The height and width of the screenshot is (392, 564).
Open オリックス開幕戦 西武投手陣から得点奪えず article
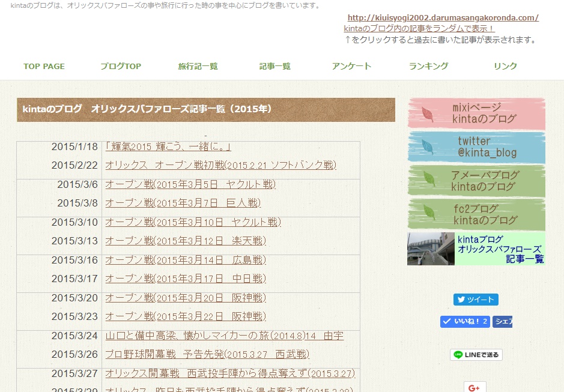(x=230, y=373)
